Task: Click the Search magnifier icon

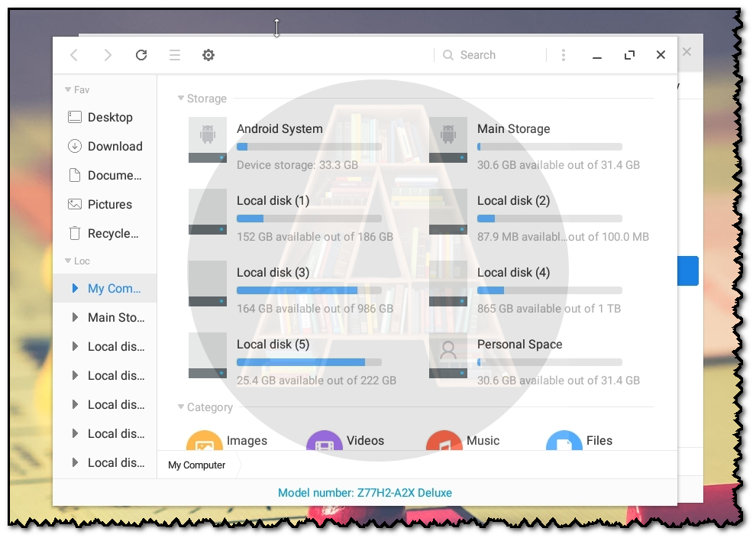Action: click(x=448, y=55)
